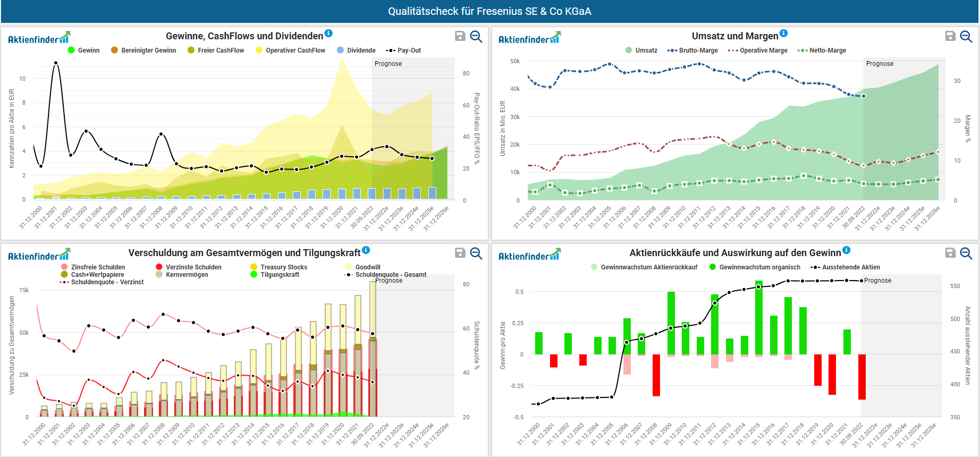Open magnifier on Umsatz und Margen chart
980x457 pixels.
click(x=966, y=36)
